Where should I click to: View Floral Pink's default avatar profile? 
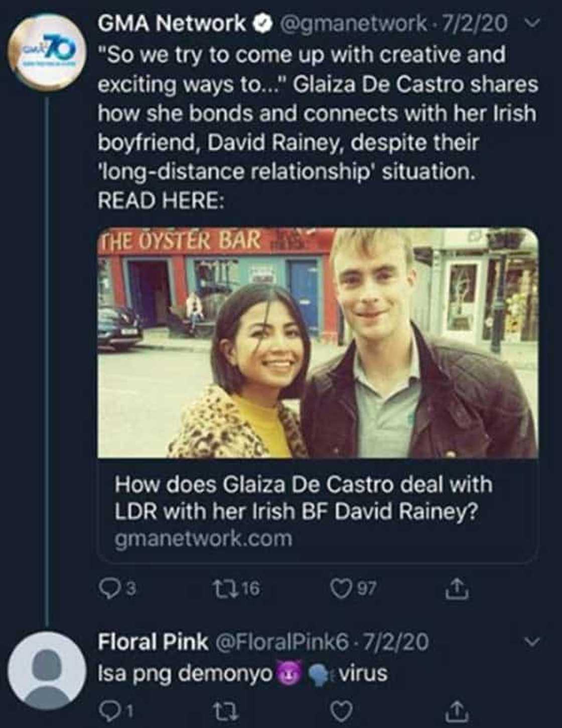[48, 671]
